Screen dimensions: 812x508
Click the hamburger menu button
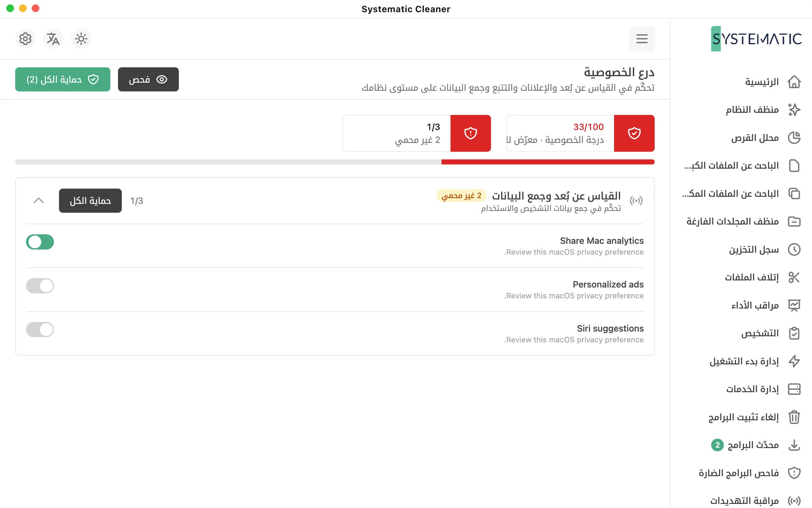point(642,39)
